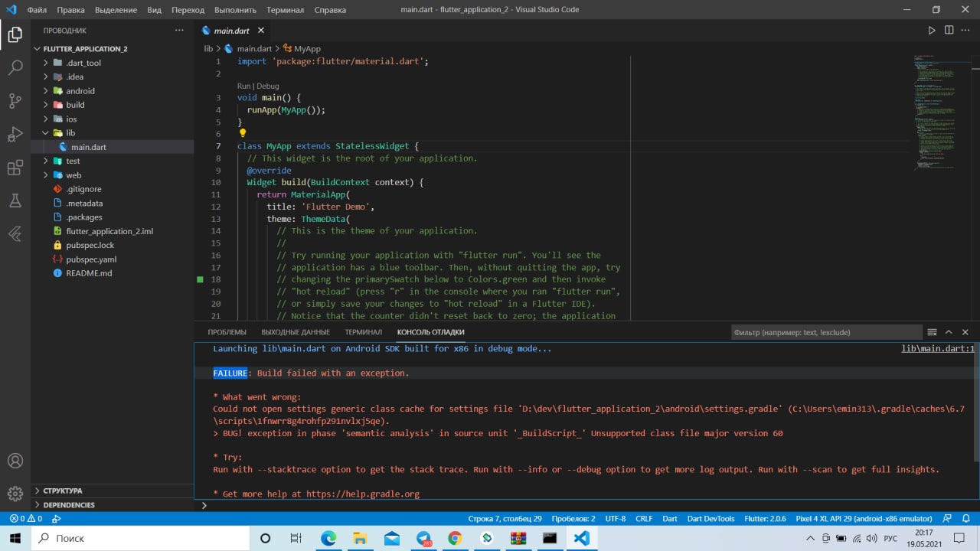Open the Выделение menu

click(117, 10)
